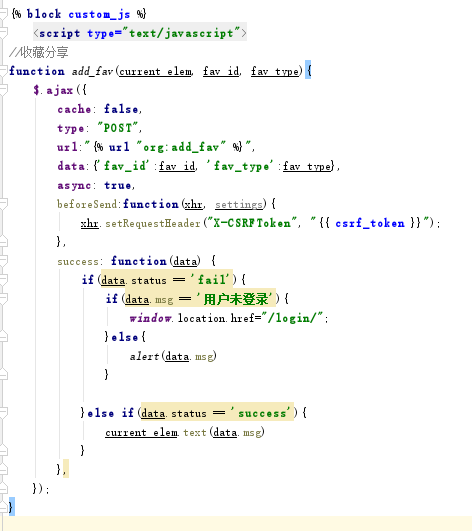This screenshot has height=531, width=472.
Task: Click the 'async' property key
Action: coord(74,185)
